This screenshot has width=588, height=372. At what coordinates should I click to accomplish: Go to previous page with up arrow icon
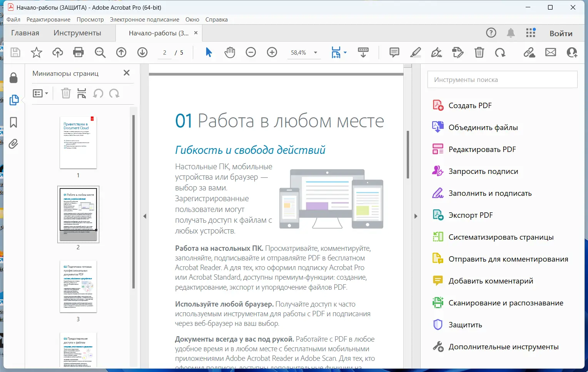[121, 52]
